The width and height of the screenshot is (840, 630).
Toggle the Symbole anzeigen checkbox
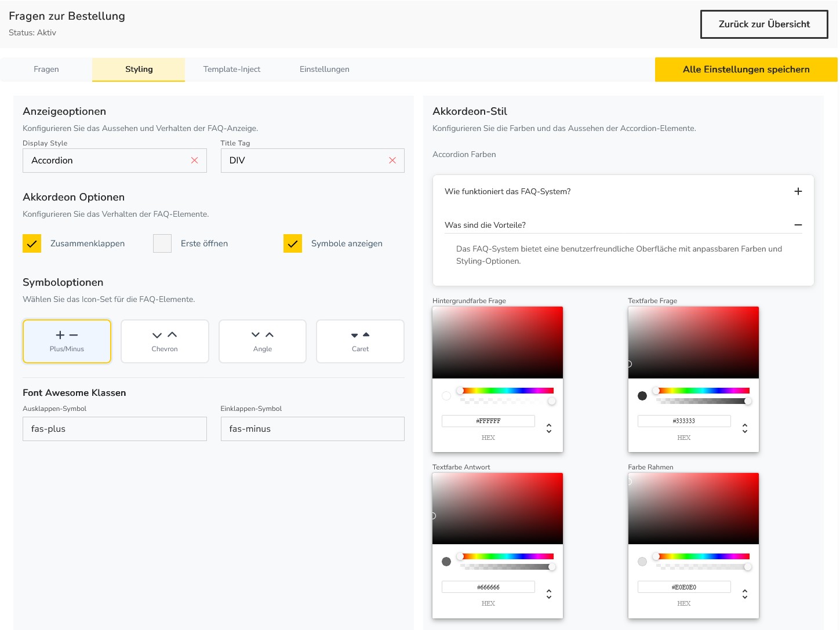[x=293, y=243]
